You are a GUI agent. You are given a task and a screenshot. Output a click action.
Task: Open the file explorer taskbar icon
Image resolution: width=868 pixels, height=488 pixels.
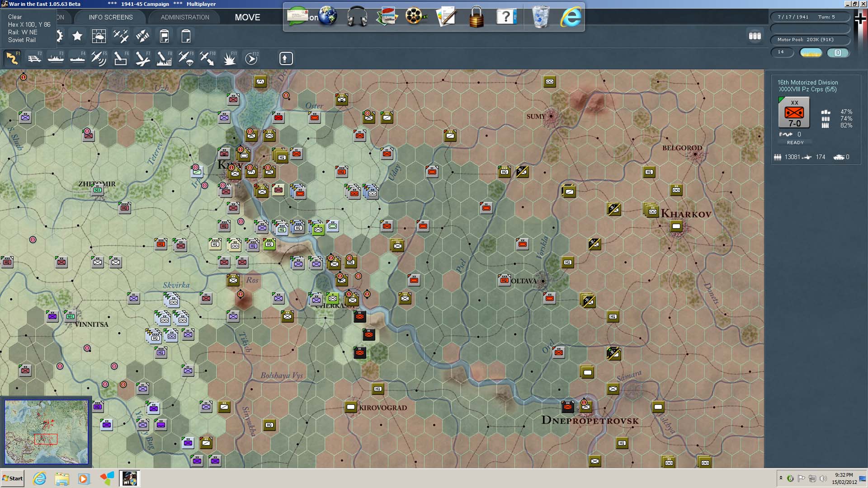pyautogui.click(x=62, y=479)
